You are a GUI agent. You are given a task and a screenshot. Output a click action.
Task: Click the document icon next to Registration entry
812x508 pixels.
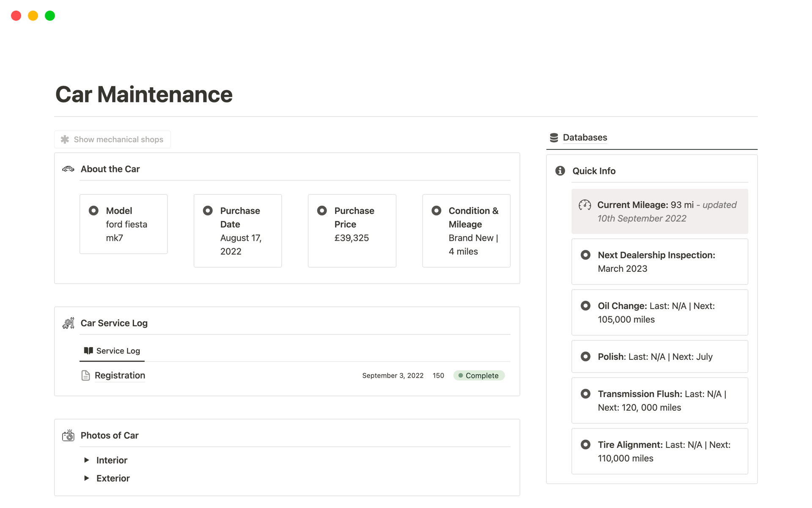pos(87,375)
